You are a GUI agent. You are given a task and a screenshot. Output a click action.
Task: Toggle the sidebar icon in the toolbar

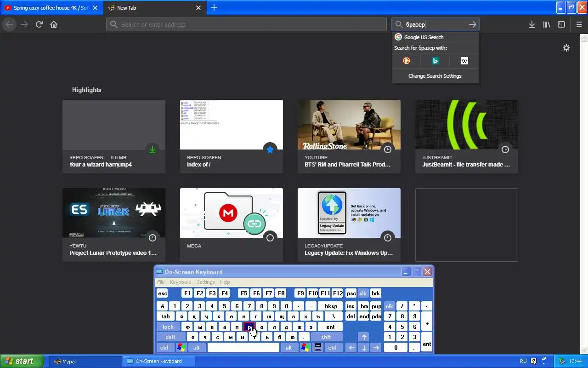pyautogui.click(x=561, y=24)
